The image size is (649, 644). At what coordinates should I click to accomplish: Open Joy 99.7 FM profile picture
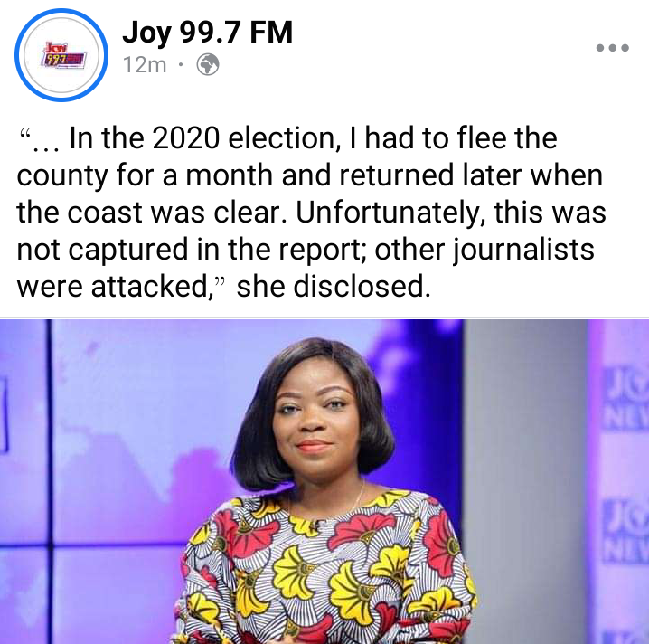point(61,54)
